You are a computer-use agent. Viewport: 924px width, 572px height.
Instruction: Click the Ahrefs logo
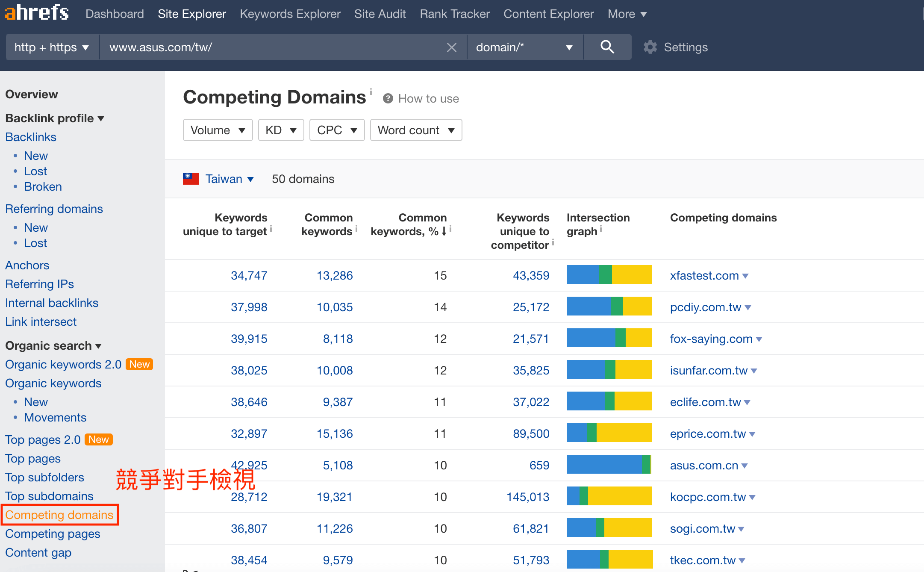[37, 12]
